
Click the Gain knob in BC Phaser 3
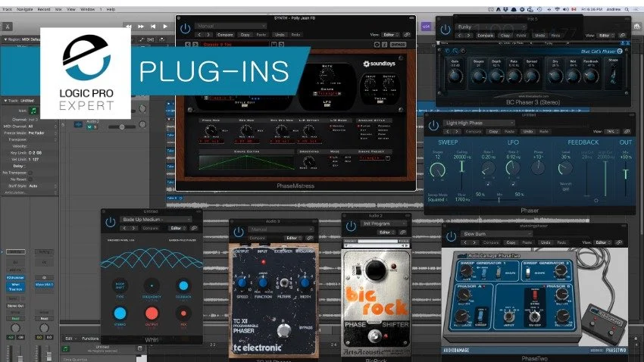click(455, 76)
